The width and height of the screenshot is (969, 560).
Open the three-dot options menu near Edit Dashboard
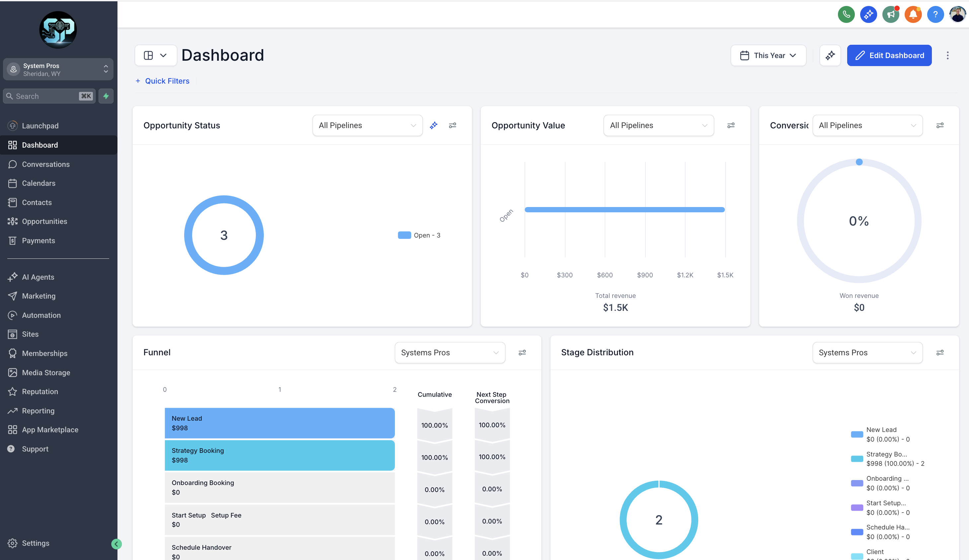(x=948, y=55)
